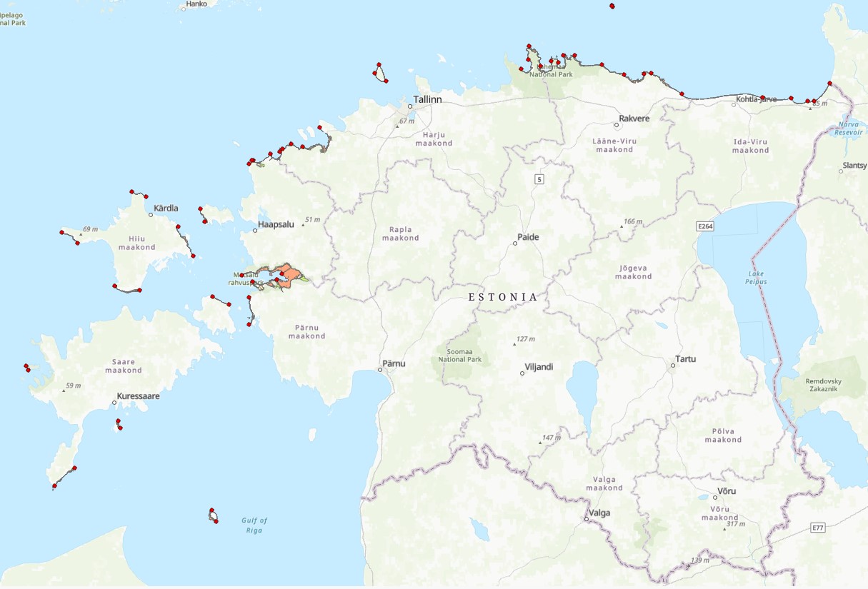Click the 317 m elevation peak marker
The image size is (868, 589).
point(724,529)
